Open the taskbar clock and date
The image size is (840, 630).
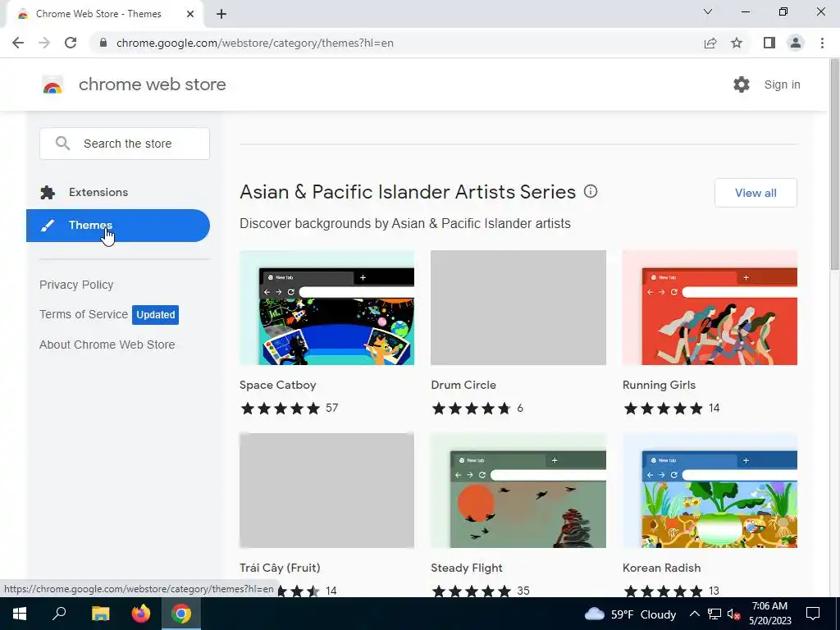pos(769,614)
